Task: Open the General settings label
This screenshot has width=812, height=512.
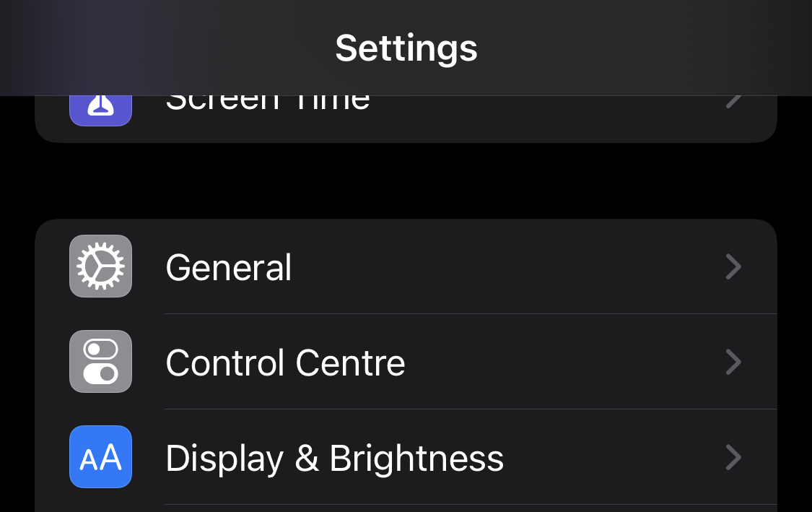Action: pos(228,267)
